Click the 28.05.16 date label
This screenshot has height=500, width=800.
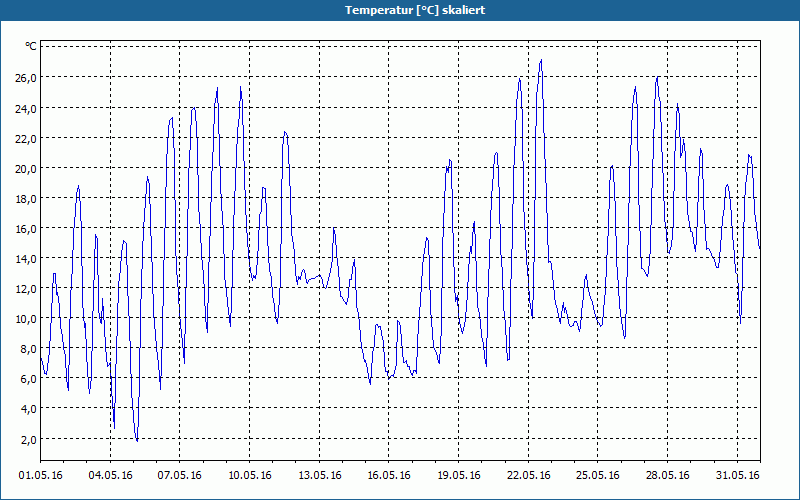(x=668, y=476)
